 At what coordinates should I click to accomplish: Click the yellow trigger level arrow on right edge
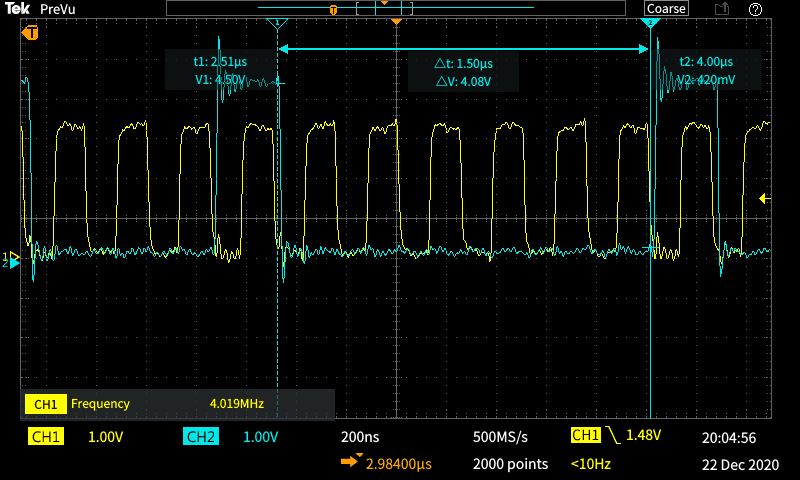click(x=765, y=198)
